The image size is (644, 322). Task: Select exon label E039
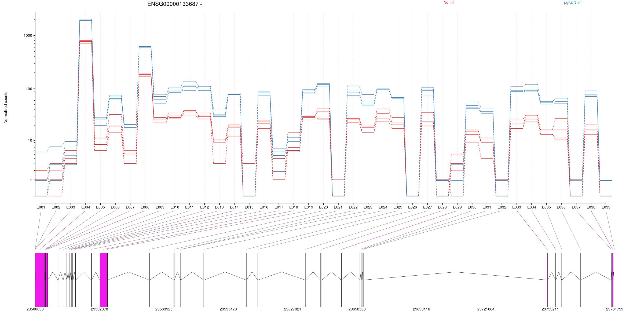point(606,207)
